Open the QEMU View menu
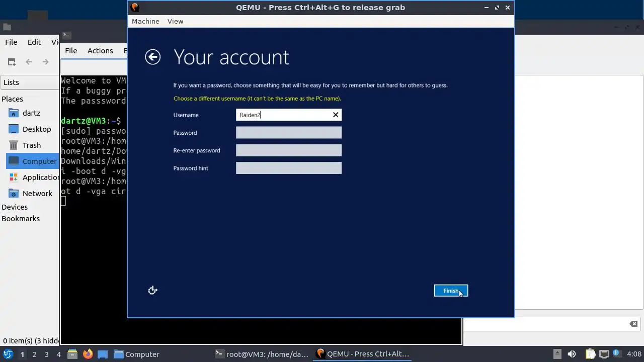The image size is (644, 362). [175, 21]
